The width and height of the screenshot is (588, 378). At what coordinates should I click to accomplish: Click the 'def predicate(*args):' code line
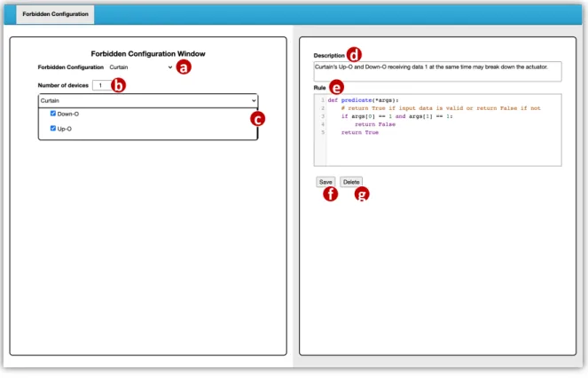[x=363, y=100]
